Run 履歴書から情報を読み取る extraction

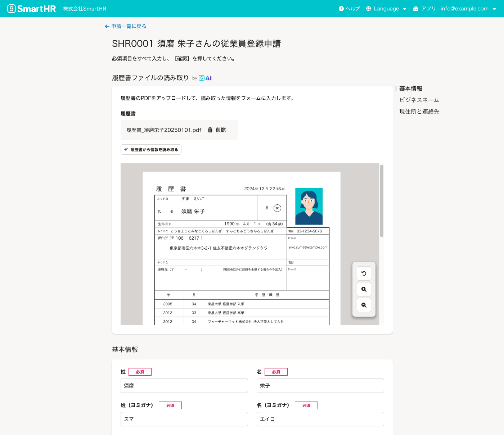tap(151, 149)
